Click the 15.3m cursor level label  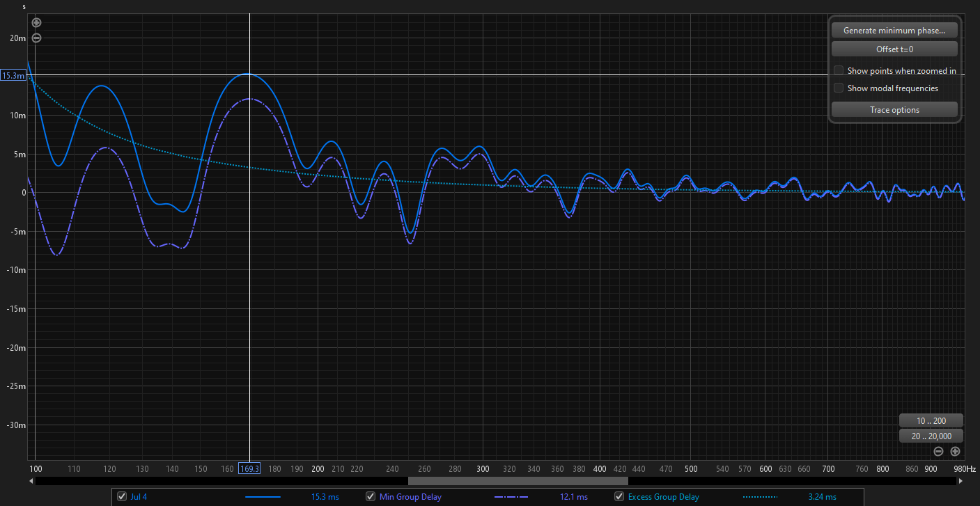pyautogui.click(x=13, y=75)
